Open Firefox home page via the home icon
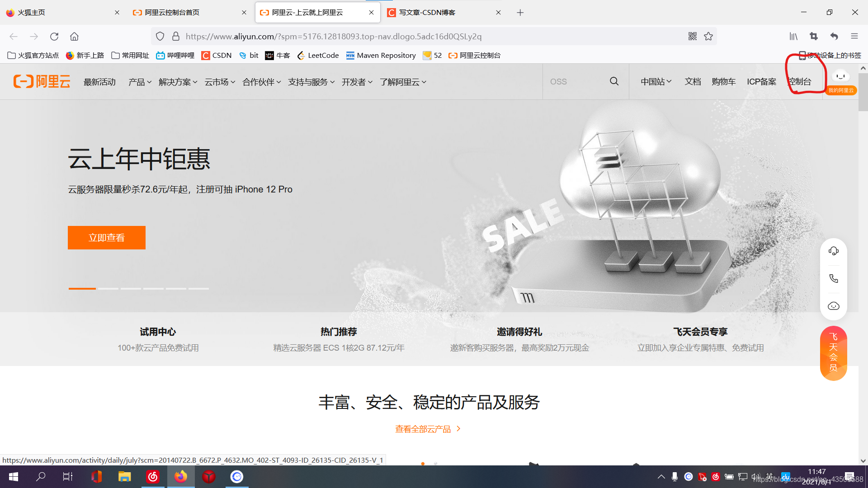The image size is (868, 488). click(x=74, y=36)
